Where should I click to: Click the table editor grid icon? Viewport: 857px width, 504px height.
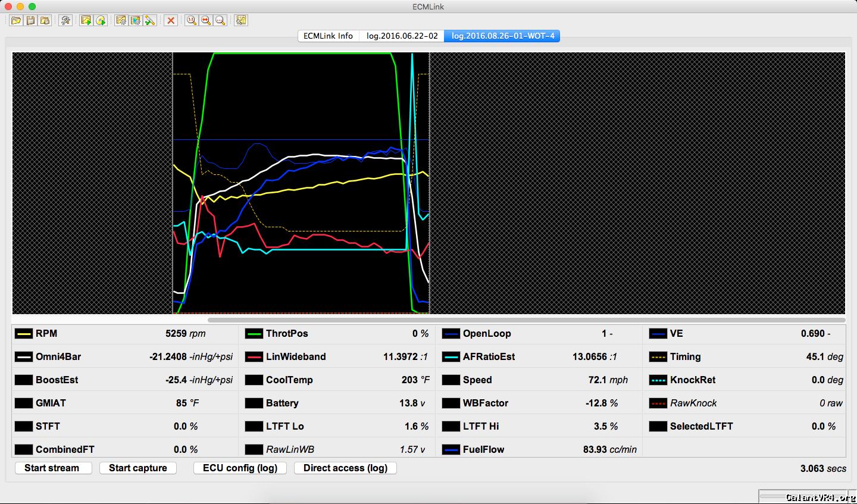[241, 20]
